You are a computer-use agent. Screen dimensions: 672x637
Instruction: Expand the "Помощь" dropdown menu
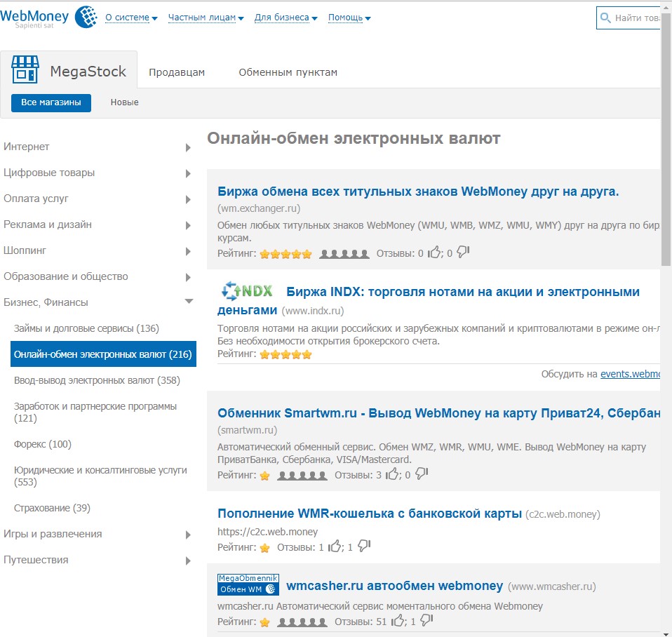click(349, 18)
